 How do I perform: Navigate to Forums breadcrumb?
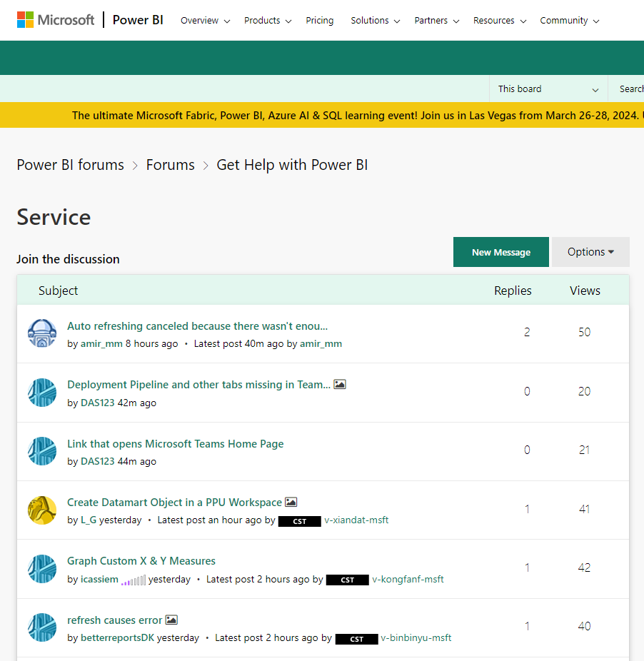tap(171, 165)
